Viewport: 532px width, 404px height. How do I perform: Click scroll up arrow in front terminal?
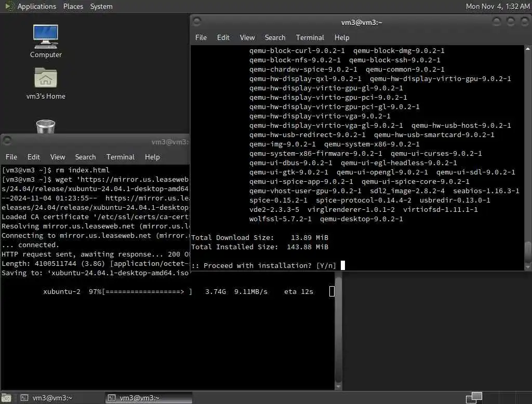[x=528, y=49]
